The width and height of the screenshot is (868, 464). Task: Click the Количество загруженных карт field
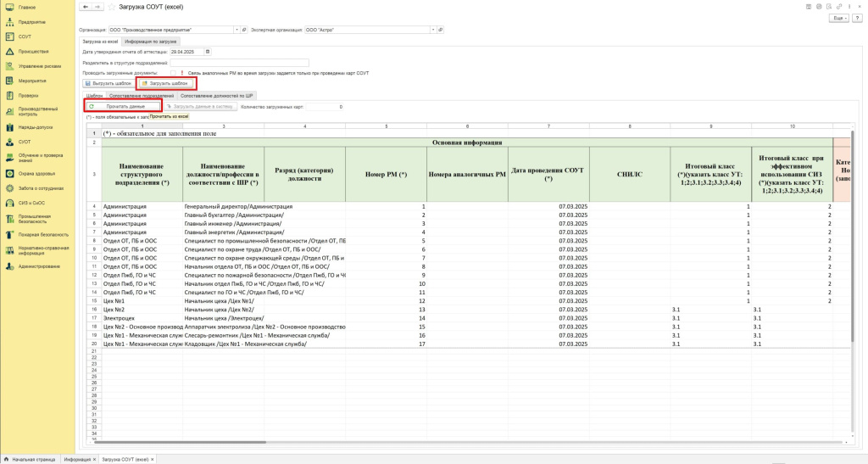tap(325, 106)
